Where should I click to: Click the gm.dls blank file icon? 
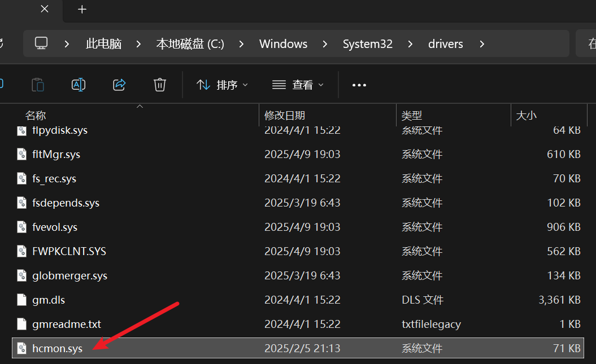(x=21, y=300)
